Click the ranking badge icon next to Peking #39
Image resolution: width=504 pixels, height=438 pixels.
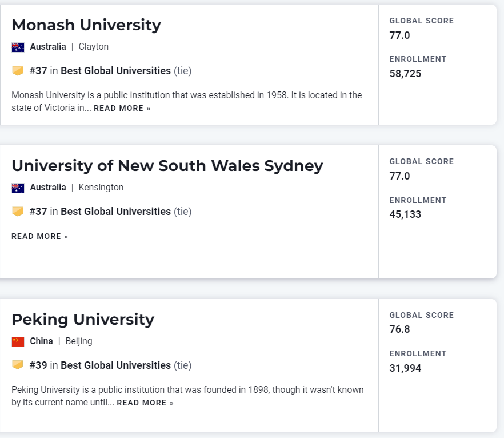[x=18, y=365]
